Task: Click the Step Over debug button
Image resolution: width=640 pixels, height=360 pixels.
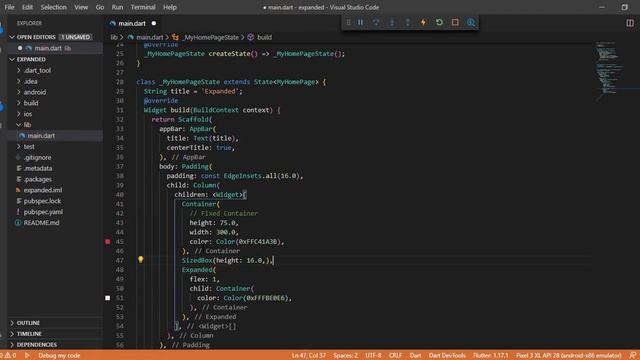Action: pos(376,22)
